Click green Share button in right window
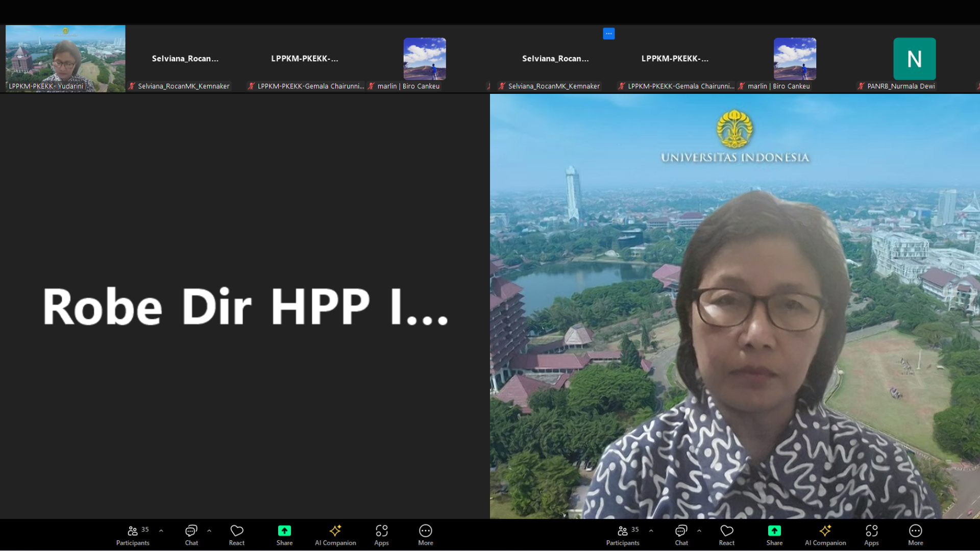 point(774,535)
